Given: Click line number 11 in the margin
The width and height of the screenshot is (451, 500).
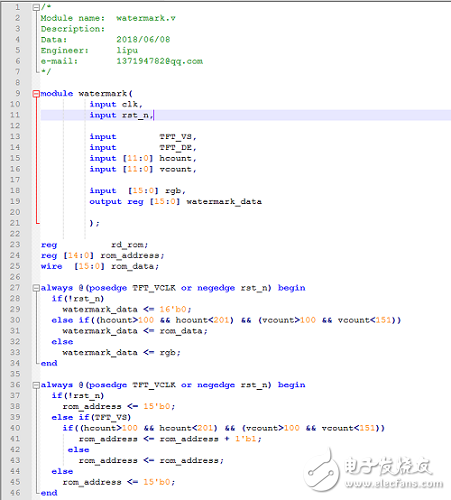Looking at the screenshot, I should pyautogui.click(x=15, y=115).
